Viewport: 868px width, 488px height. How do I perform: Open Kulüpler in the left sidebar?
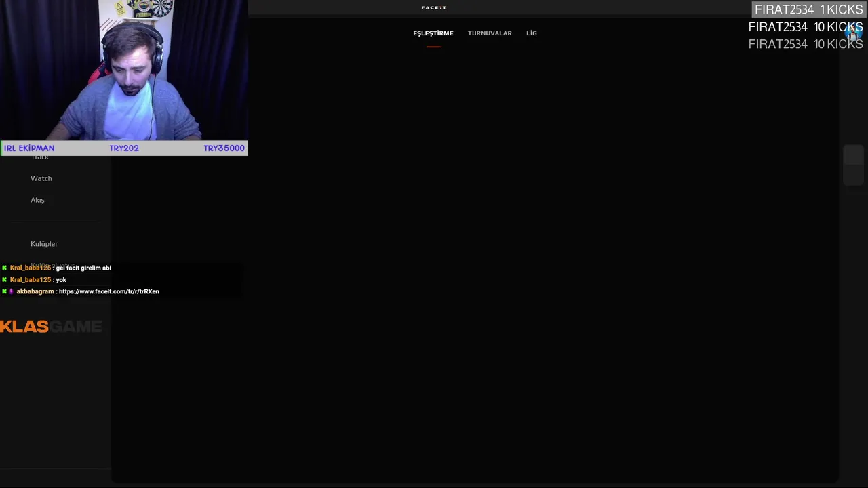click(44, 244)
